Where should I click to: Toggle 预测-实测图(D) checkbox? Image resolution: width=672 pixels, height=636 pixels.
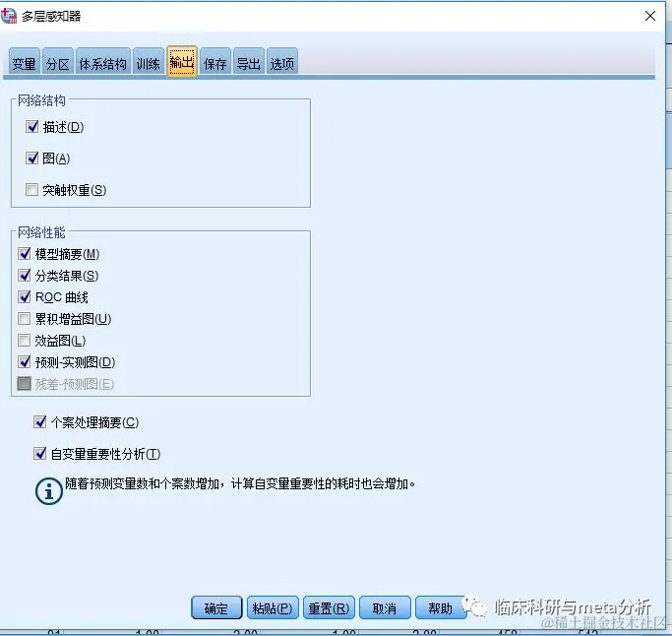coord(25,362)
